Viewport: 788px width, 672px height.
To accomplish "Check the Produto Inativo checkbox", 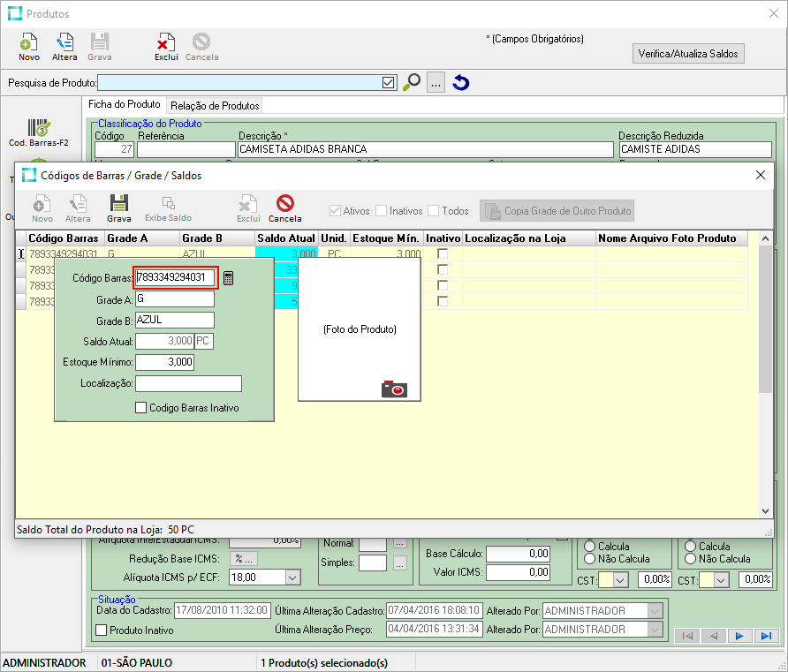I will point(101,630).
